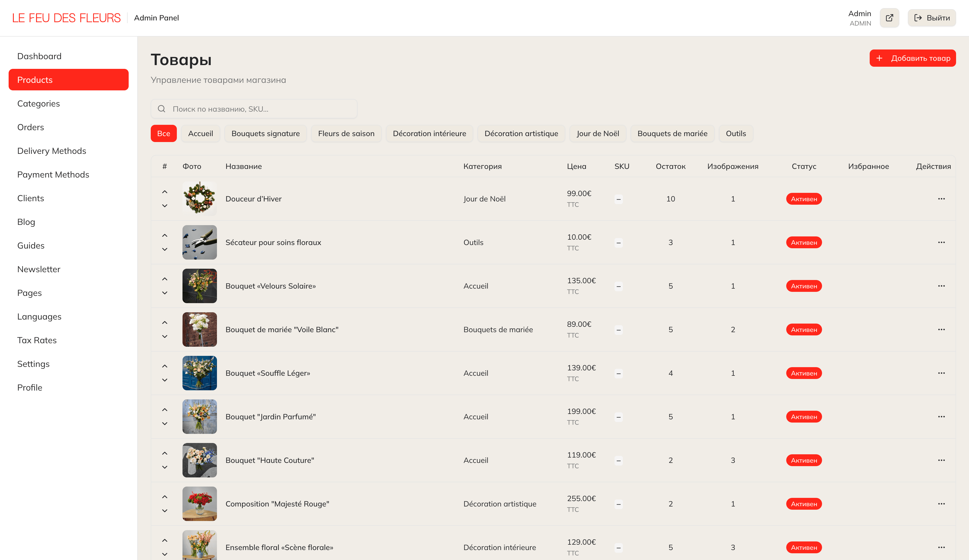Viewport: 969px width, 560px height.
Task: Open the external site link icon
Action: pos(889,18)
